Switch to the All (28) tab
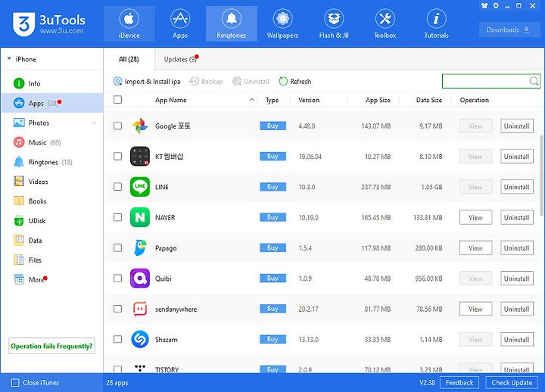The width and height of the screenshot is (545, 392). [x=129, y=59]
